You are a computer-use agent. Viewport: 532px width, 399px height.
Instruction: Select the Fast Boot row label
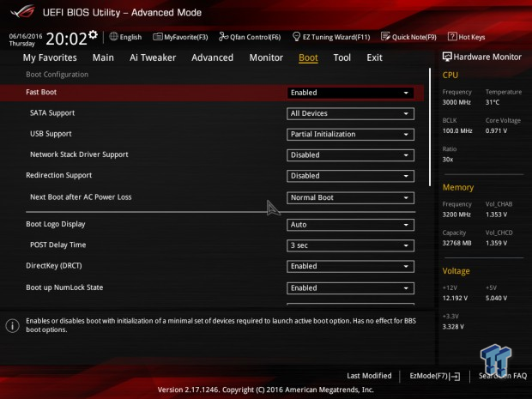click(x=41, y=92)
